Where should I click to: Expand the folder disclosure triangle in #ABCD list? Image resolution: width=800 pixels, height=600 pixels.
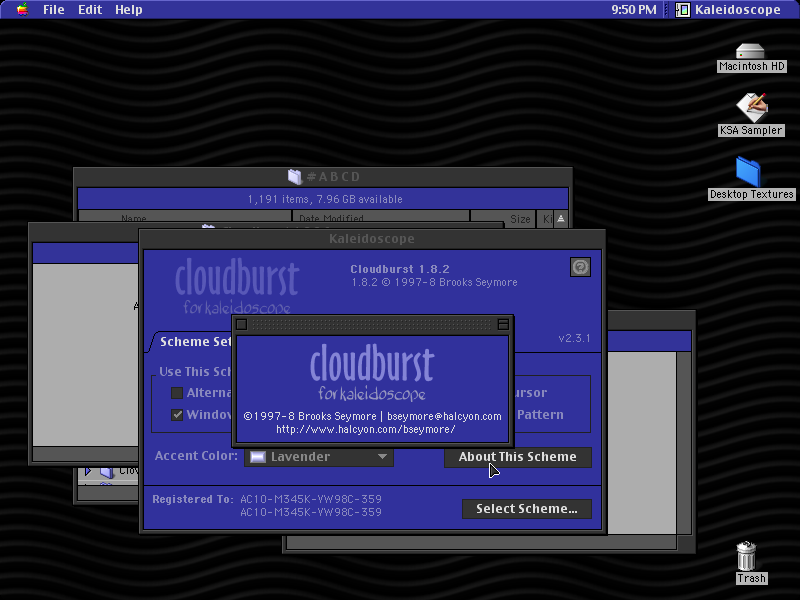coord(88,470)
